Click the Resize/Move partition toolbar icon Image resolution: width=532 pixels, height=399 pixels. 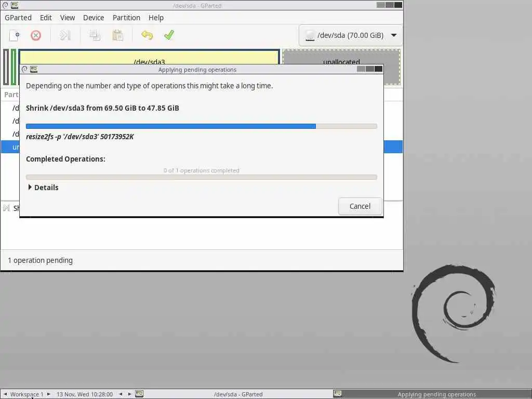click(65, 35)
